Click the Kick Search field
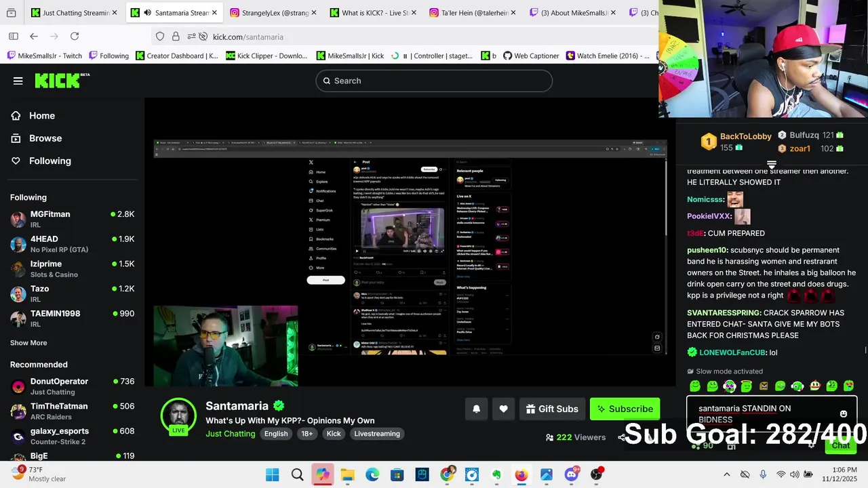 tap(434, 81)
